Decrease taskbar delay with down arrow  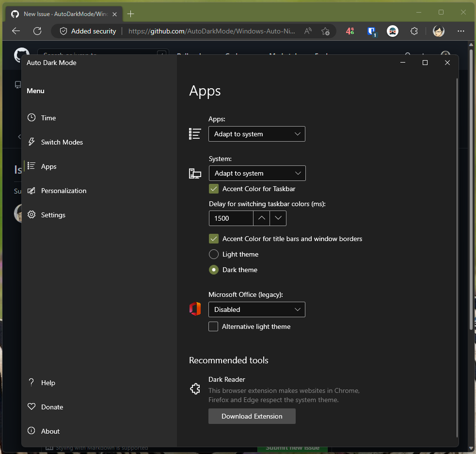278,218
